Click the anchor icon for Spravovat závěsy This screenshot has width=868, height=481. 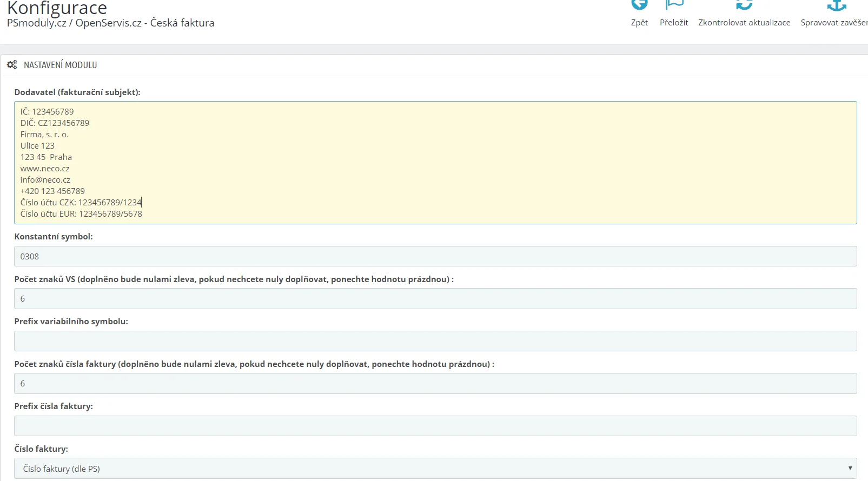click(836, 5)
